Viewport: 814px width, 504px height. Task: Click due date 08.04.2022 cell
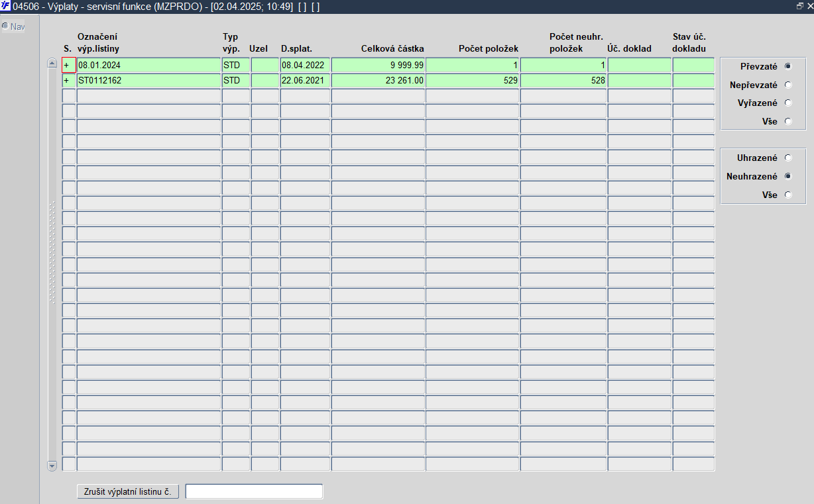[x=305, y=65]
